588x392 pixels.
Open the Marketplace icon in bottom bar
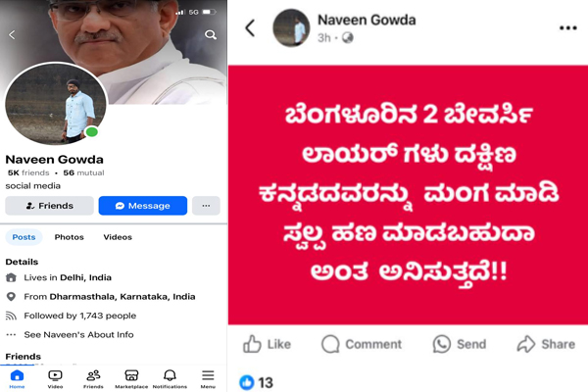[131, 379]
